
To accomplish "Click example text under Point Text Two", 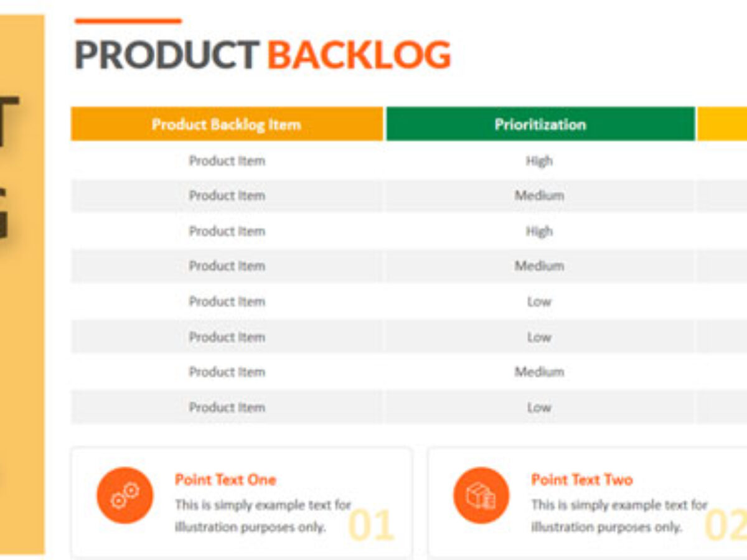I will click(x=619, y=516).
